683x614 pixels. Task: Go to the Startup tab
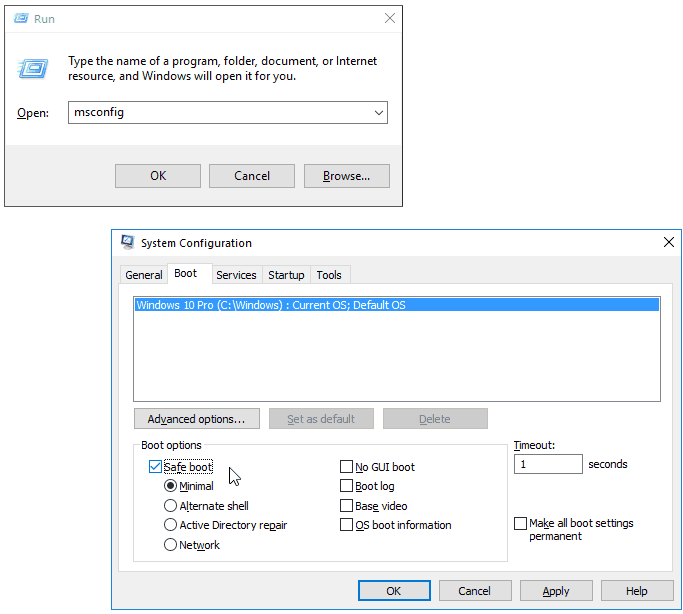[286, 275]
